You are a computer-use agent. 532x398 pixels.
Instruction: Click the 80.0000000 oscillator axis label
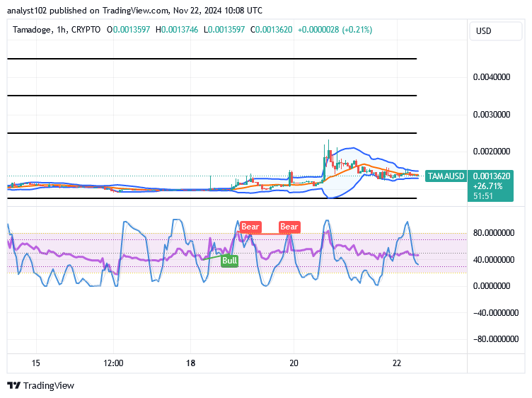(x=494, y=233)
